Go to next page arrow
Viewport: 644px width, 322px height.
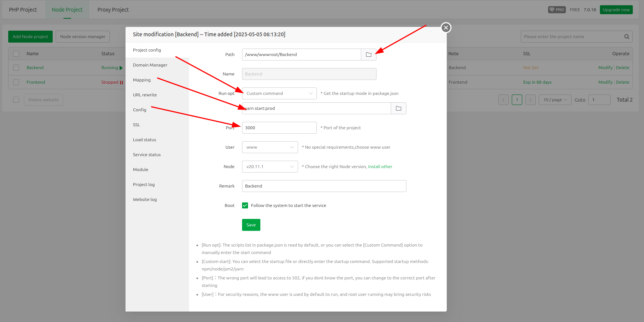[x=530, y=100]
